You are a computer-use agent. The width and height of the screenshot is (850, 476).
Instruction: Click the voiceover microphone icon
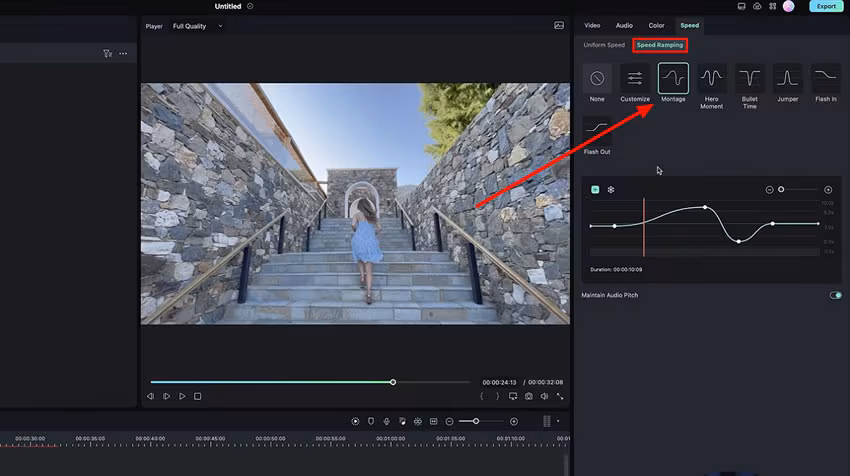coord(387,421)
